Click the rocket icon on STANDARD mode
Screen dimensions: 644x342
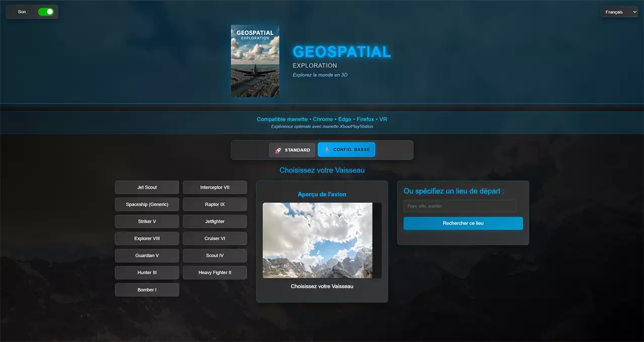tap(278, 150)
